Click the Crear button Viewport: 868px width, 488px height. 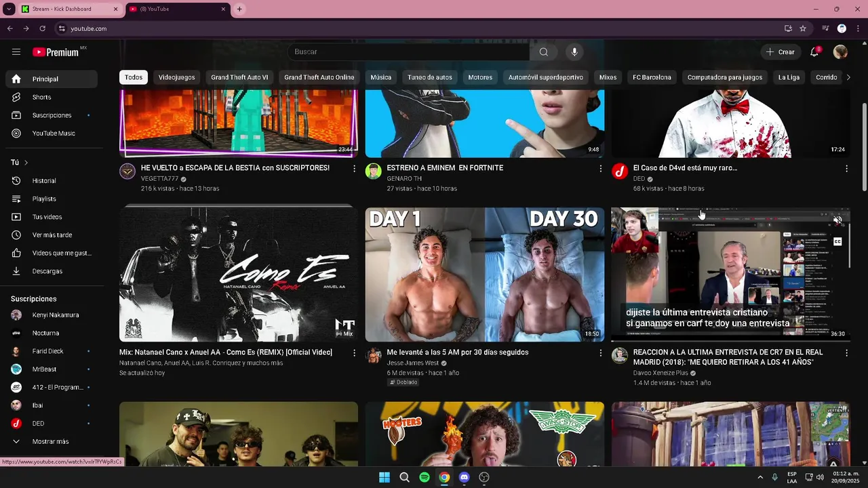780,52
